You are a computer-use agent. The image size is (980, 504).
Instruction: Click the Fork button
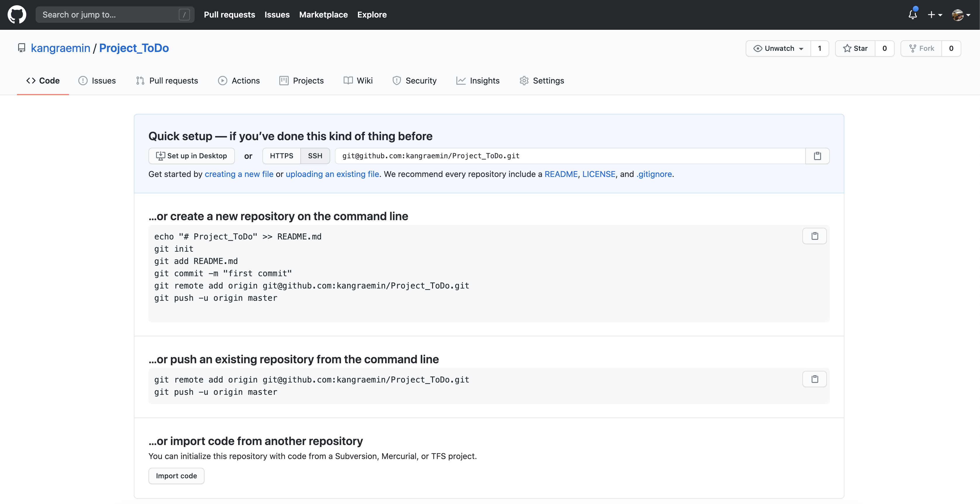tap(921, 48)
